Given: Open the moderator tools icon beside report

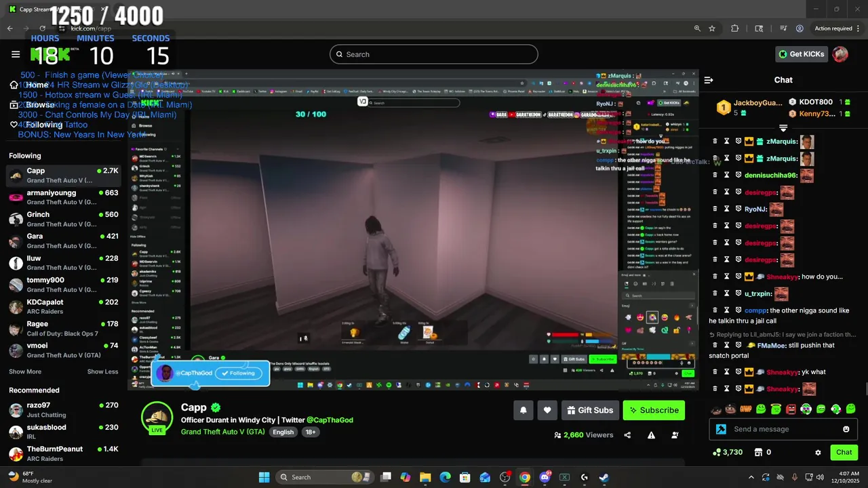Looking at the screenshot, I should [x=675, y=435].
